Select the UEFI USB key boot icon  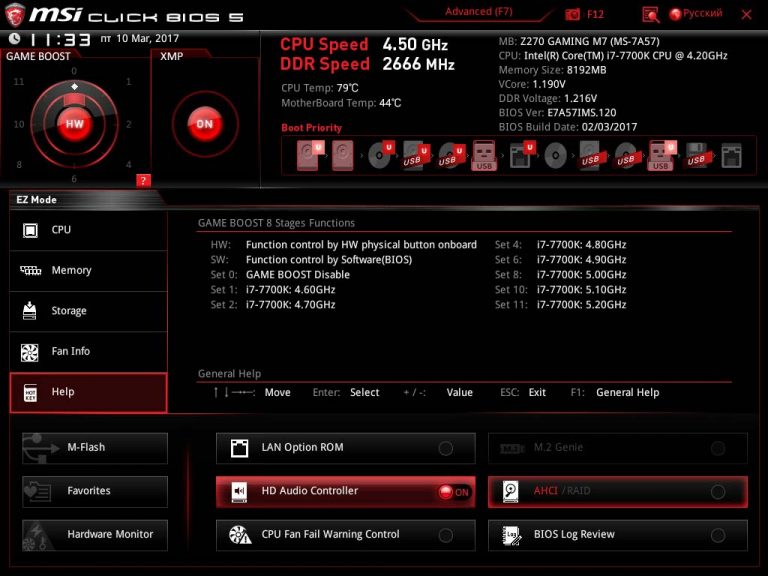click(661, 156)
